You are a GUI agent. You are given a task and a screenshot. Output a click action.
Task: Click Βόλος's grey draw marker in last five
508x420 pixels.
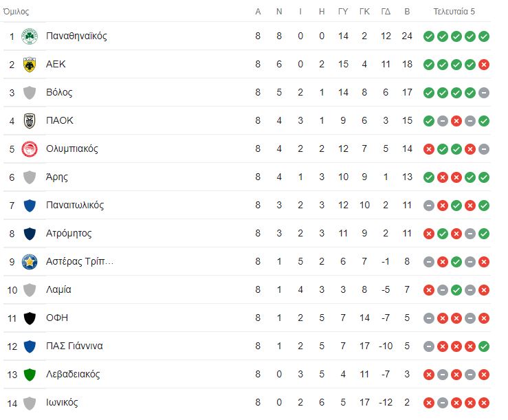(484, 93)
